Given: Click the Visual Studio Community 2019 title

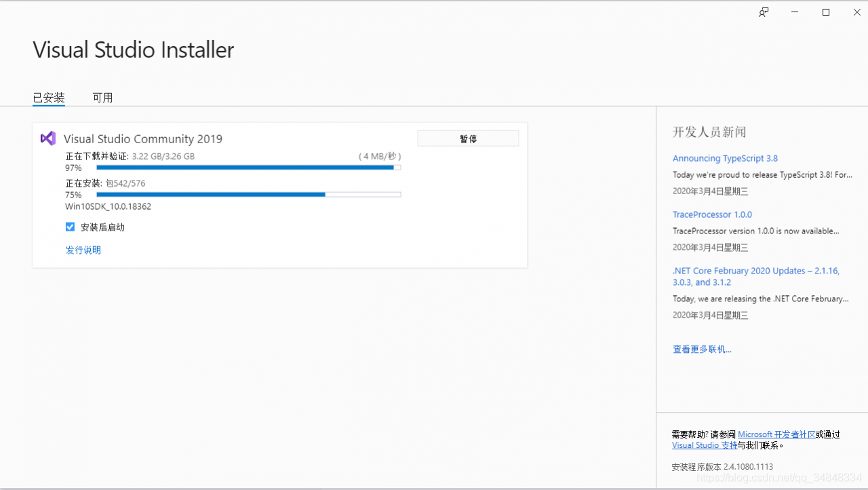Looking at the screenshot, I should point(143,138).
